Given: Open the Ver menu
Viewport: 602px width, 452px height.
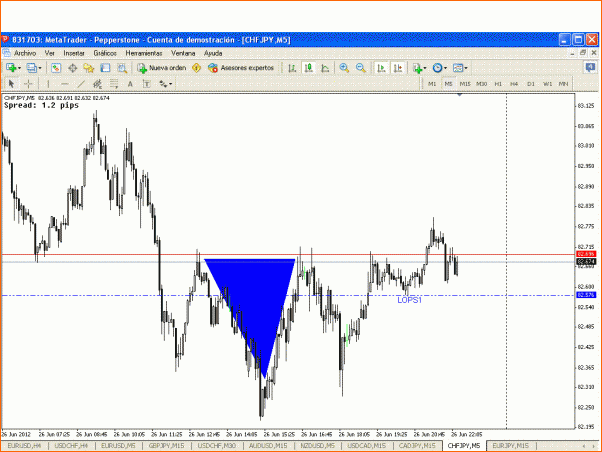Looking at the screenshot, I should coord(50,53).
